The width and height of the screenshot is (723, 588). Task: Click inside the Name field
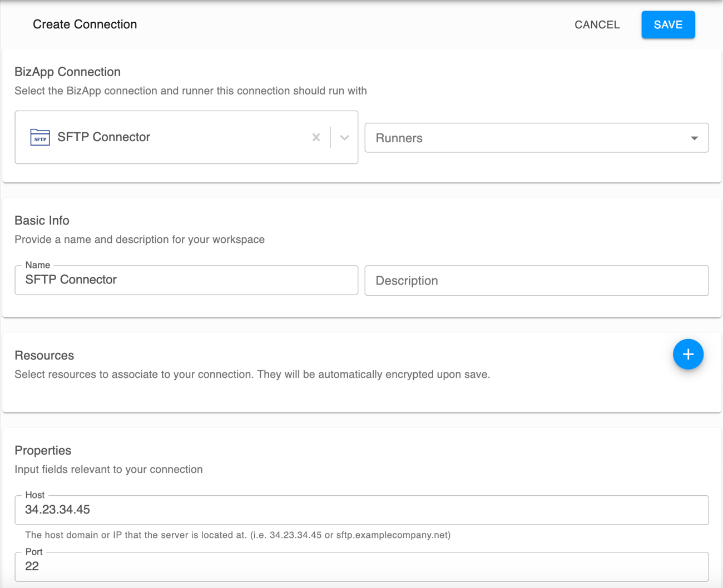click(x=186, y=280)
